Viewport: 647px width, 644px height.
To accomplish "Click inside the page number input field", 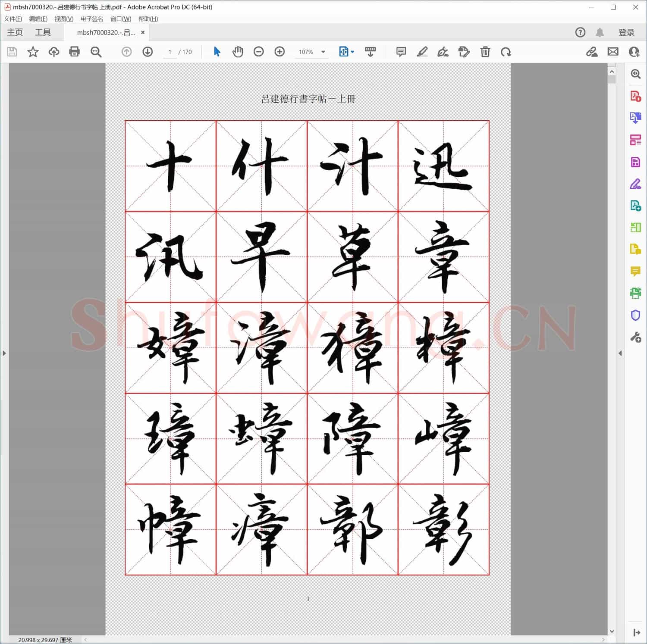I will pos(169,52).
